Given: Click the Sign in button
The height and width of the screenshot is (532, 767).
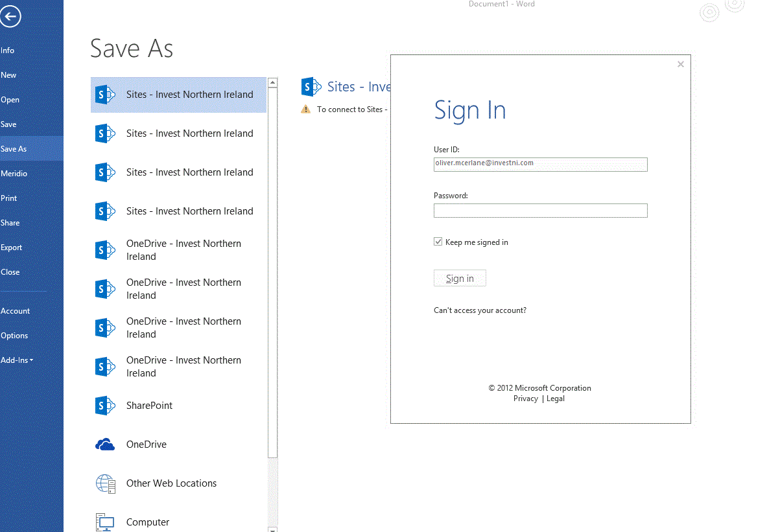Looking at the screenshot, I should click(x=460, y=277).
